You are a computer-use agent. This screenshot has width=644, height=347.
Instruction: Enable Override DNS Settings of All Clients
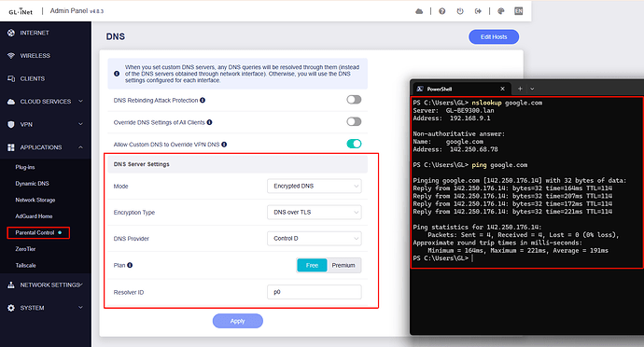[x=354, y=122]
